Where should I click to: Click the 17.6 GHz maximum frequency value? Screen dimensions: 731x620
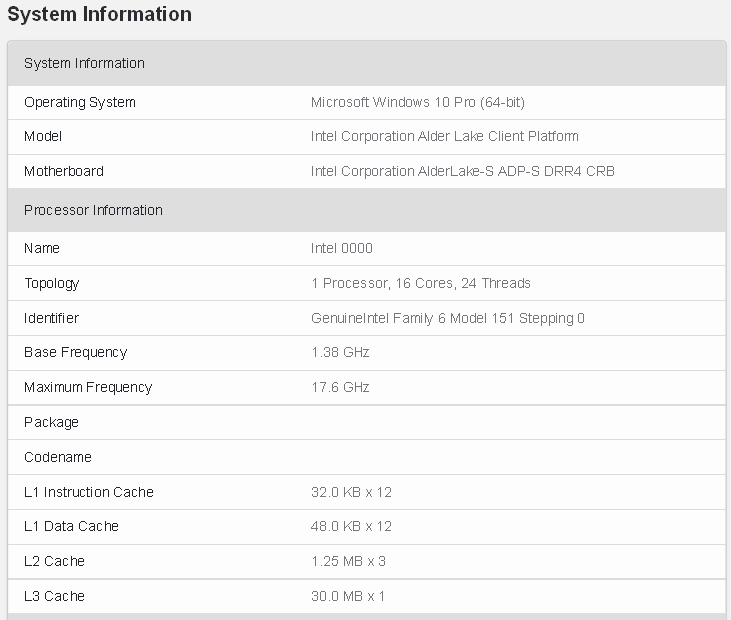(x=340, y=387)
